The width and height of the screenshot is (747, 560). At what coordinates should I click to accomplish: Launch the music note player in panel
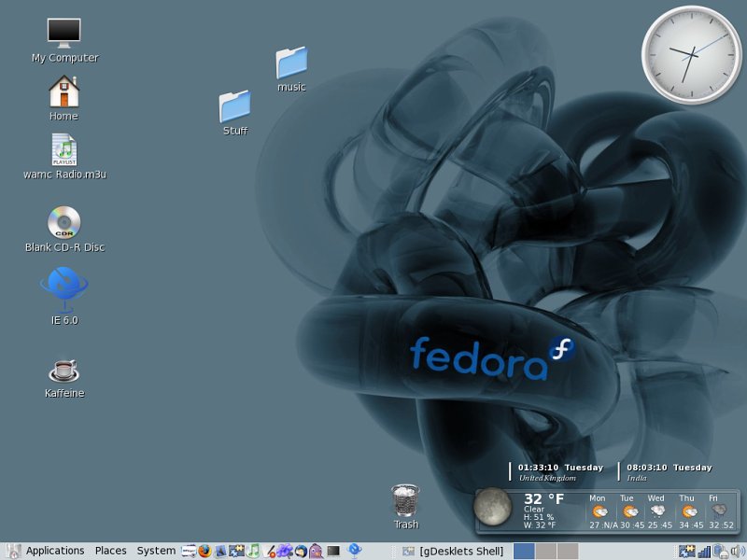pos(253,551)
